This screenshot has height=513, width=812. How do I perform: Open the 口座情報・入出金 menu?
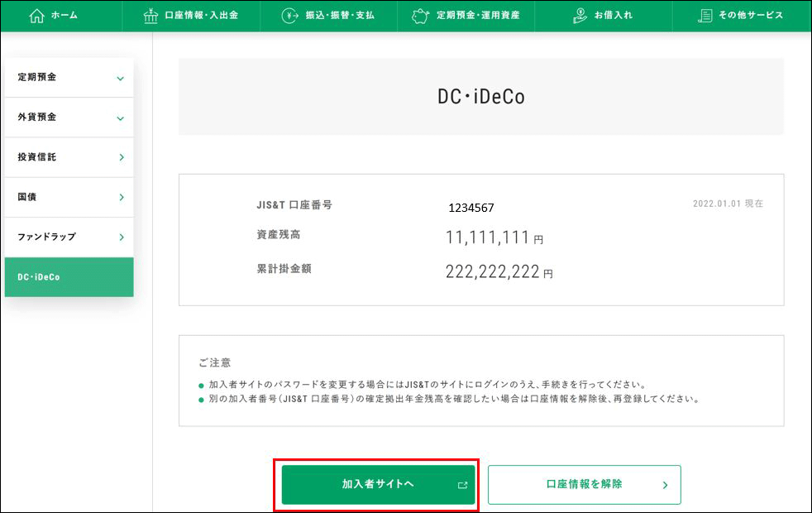(201, 16)
